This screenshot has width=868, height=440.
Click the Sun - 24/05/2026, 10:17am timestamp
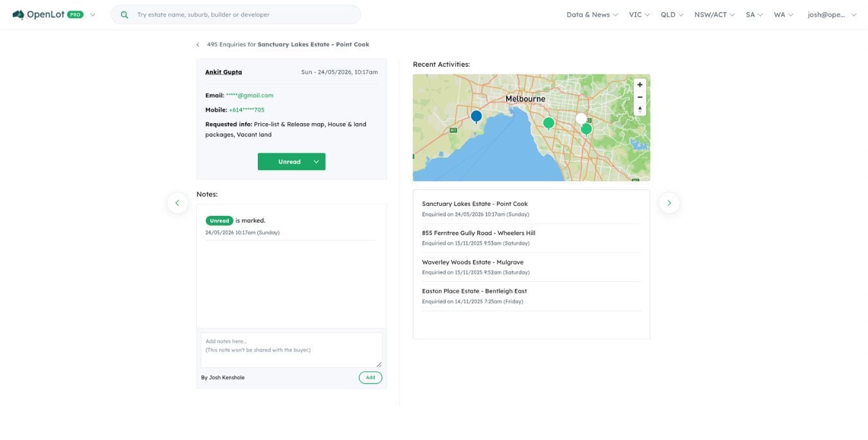339,72
